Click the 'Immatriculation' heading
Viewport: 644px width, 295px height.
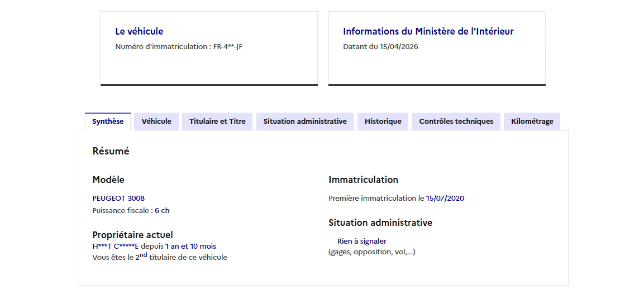pos(364,180)
